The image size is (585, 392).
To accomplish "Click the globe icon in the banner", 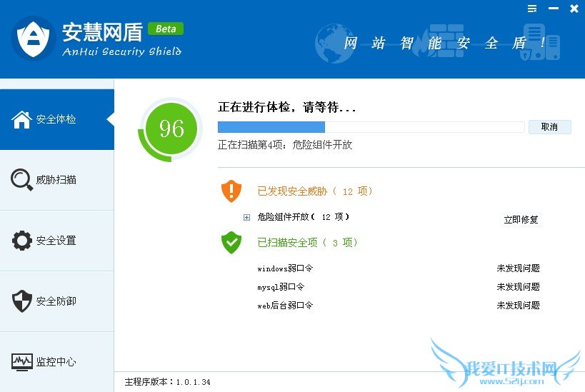I will point(334,44).
